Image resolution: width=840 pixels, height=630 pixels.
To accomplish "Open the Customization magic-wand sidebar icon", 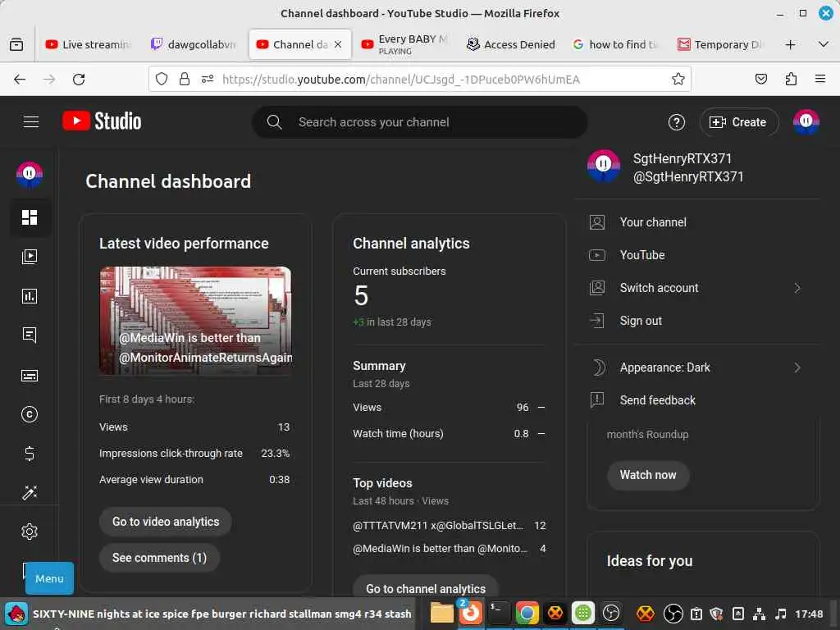I will coord(30,493).
